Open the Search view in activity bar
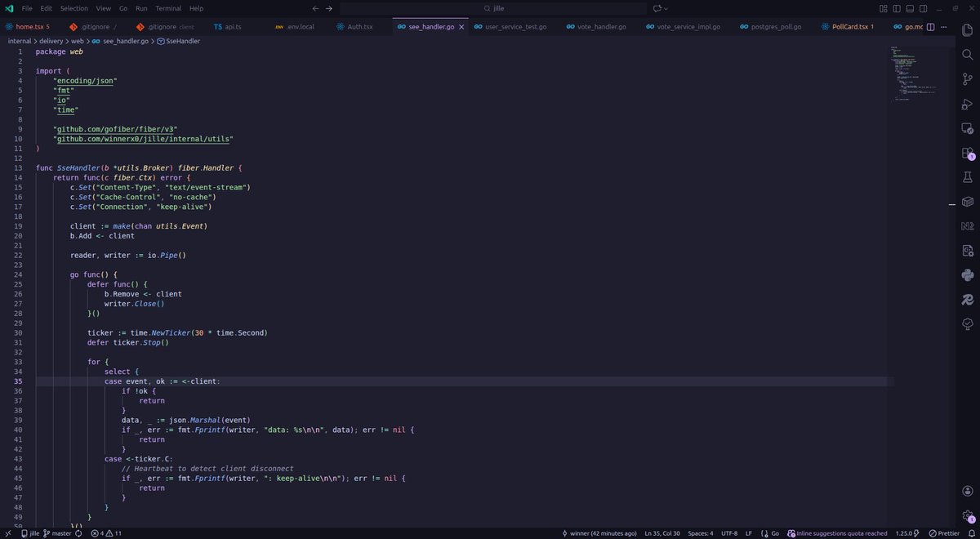 (x=967, y=56)
